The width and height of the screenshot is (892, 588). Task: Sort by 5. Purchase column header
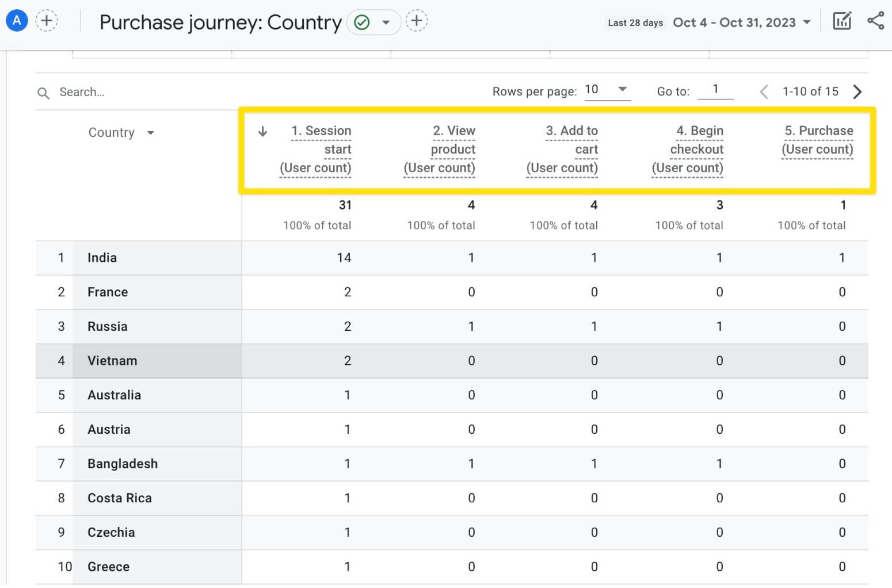(818, 140)
